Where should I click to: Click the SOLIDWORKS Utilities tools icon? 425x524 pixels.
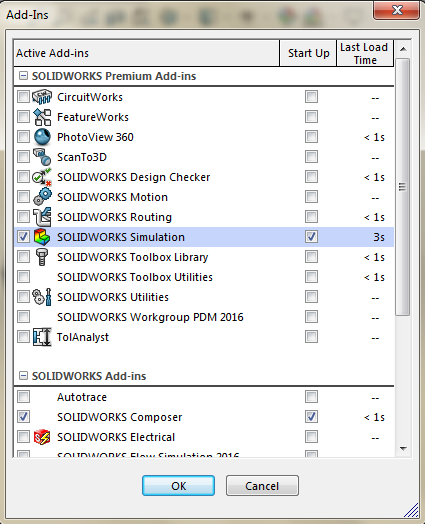[x=42, y=297]
